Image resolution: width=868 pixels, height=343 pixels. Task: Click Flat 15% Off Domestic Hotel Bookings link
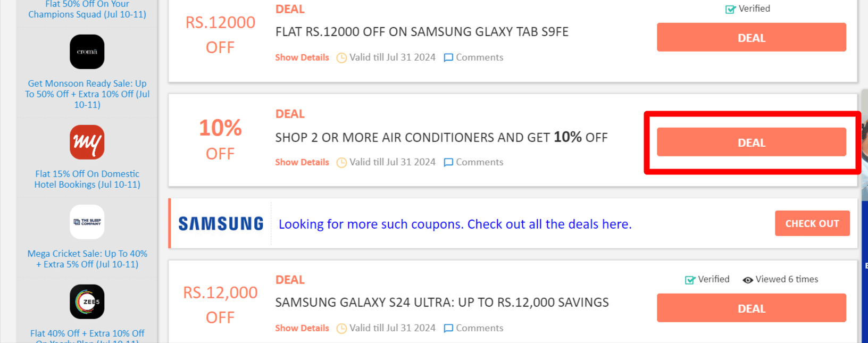[x=87, y=179]
